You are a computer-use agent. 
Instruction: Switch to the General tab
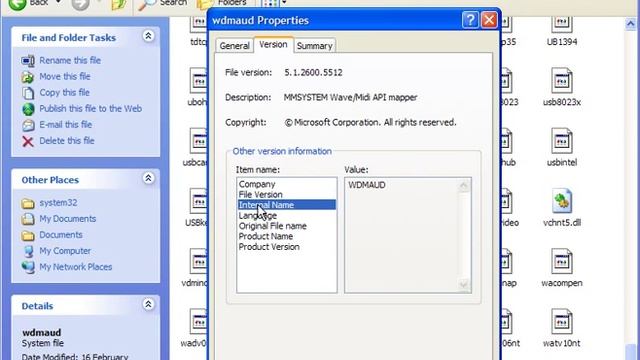(x=234, y=46)
